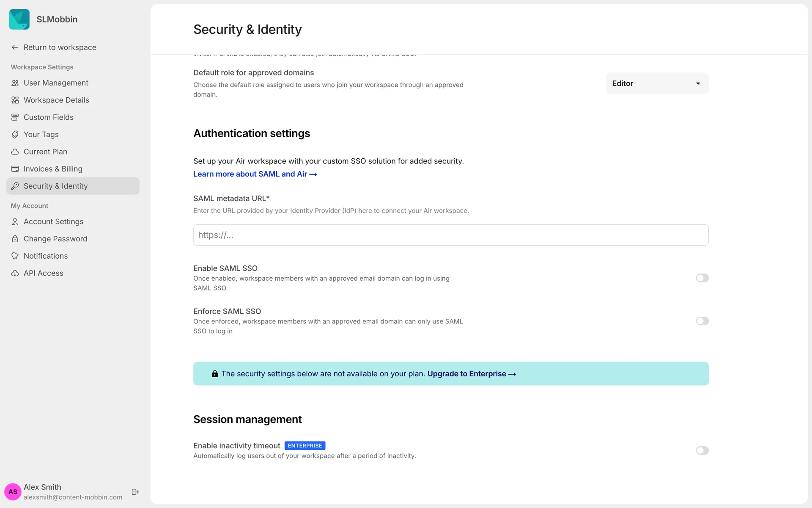Click the Your Tags tag icon
Screen dimensions: 812x508
point(15,135)
